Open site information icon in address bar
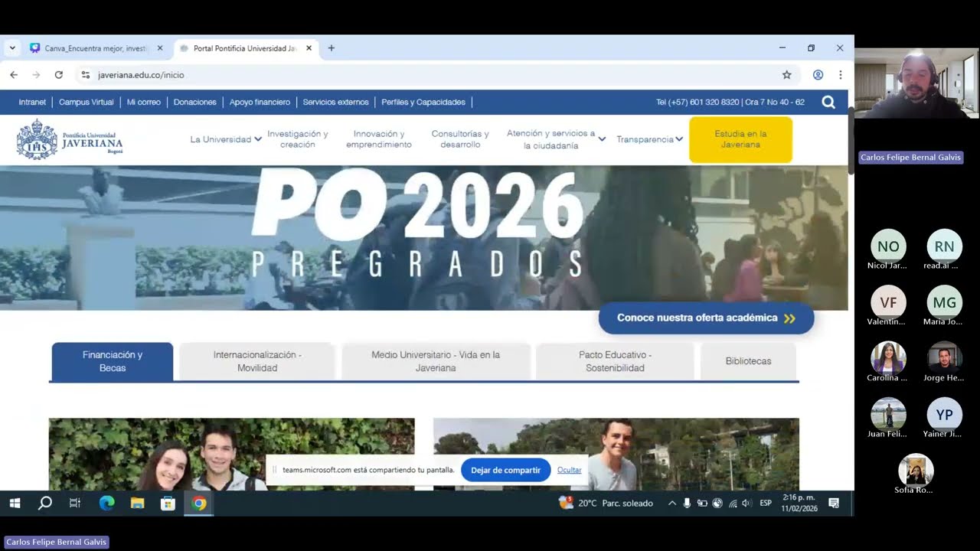 [x=86, y=75]
